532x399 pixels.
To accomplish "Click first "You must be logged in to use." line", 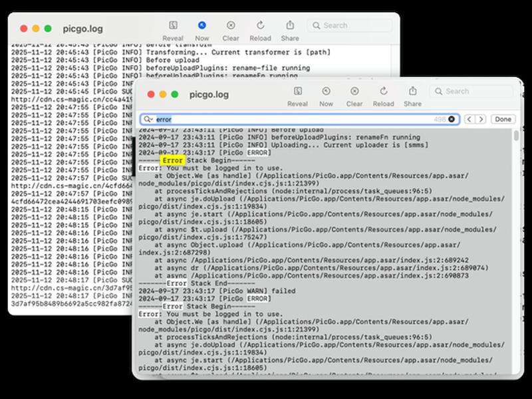I will pos(210,168).
